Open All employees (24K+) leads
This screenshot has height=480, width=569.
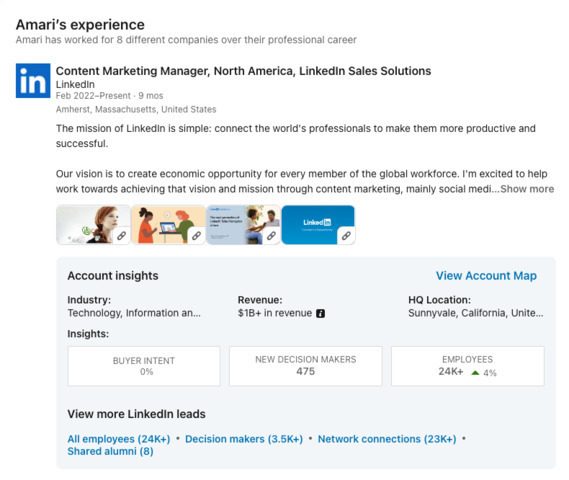coord(119,439)
